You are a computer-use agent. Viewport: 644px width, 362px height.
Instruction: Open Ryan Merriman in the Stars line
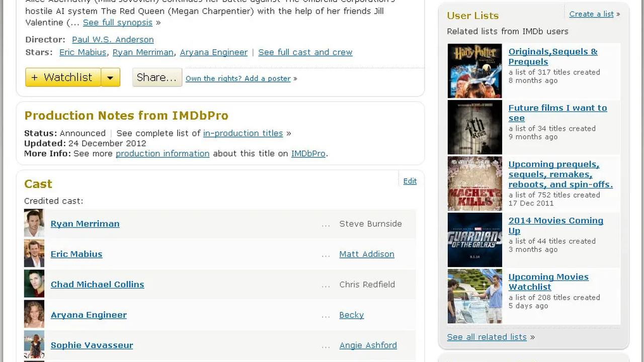pos(143,52)
